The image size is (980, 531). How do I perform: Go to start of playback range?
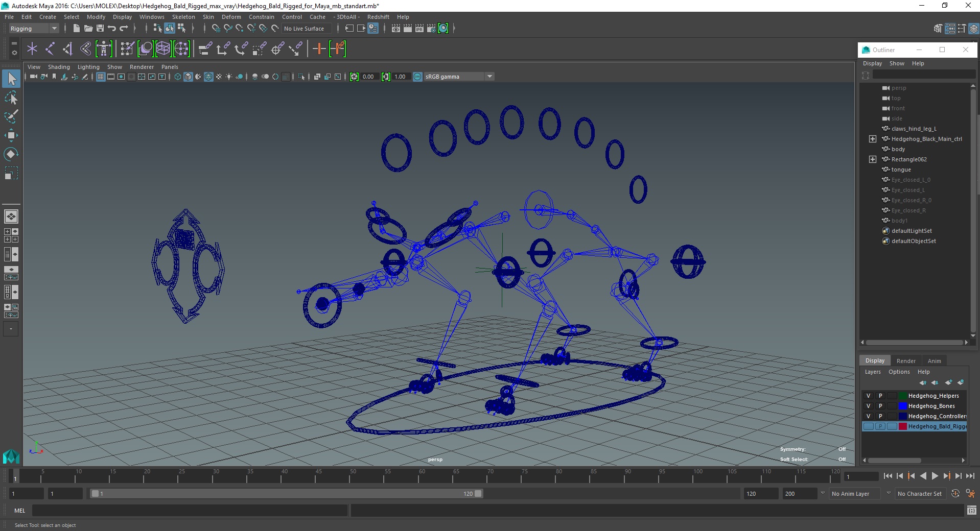click(x=888, y=476)
